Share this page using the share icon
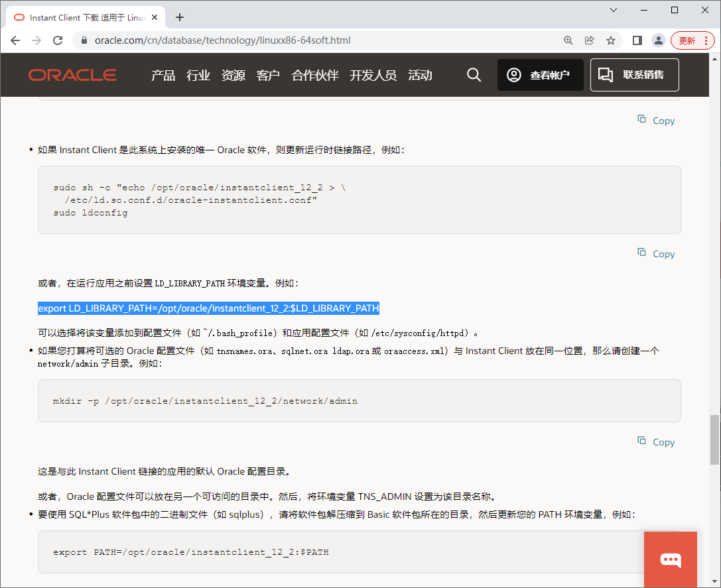 coord(590,40)
